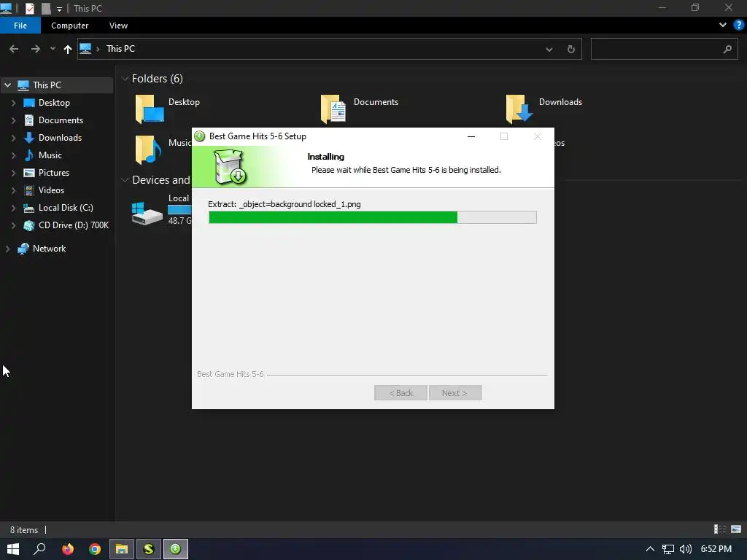Click the search magnifier icon

tap(727, 49)
